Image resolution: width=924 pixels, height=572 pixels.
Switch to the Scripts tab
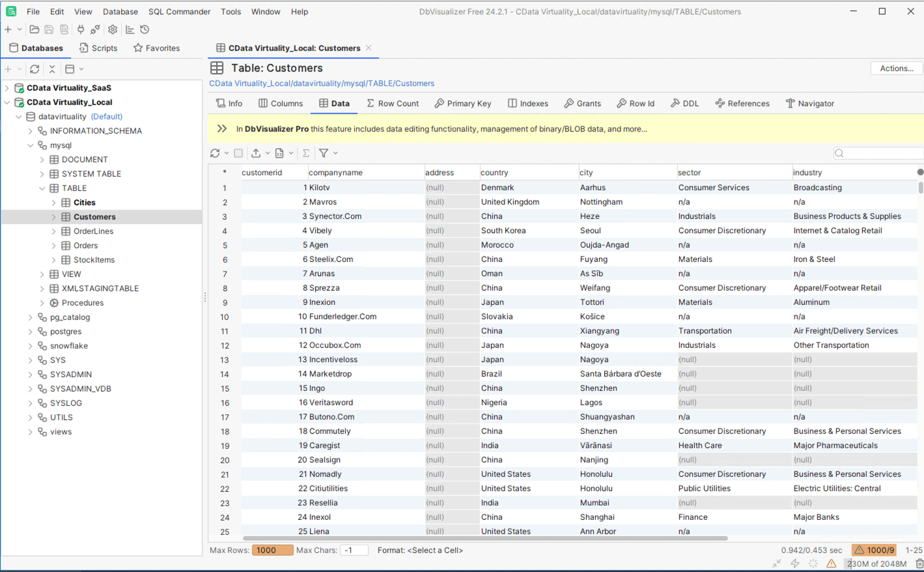pos(98,48)
